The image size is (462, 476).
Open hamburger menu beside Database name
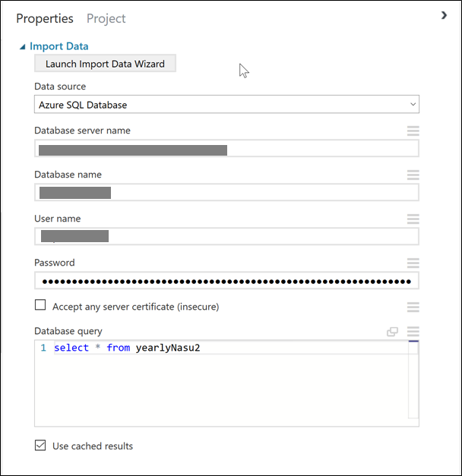[x=413, y=175]
